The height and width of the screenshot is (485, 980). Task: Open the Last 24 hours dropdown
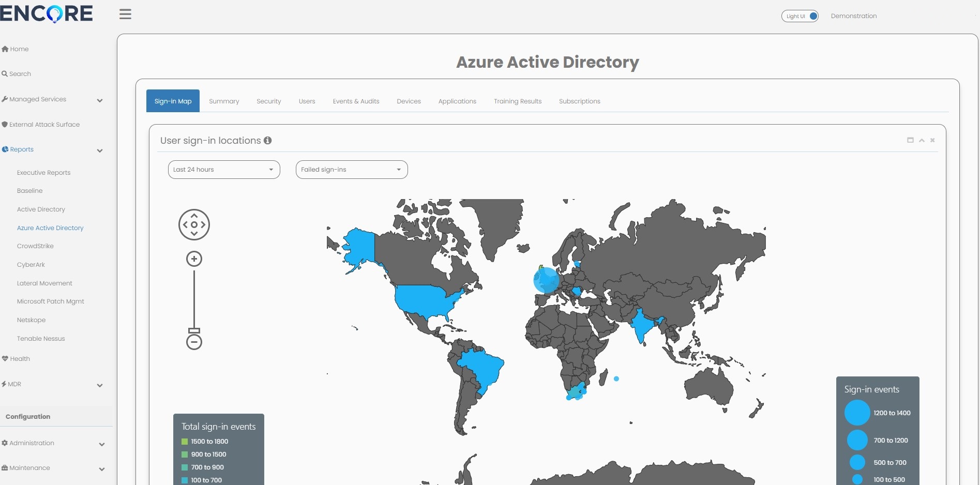(x=224, y=170)
